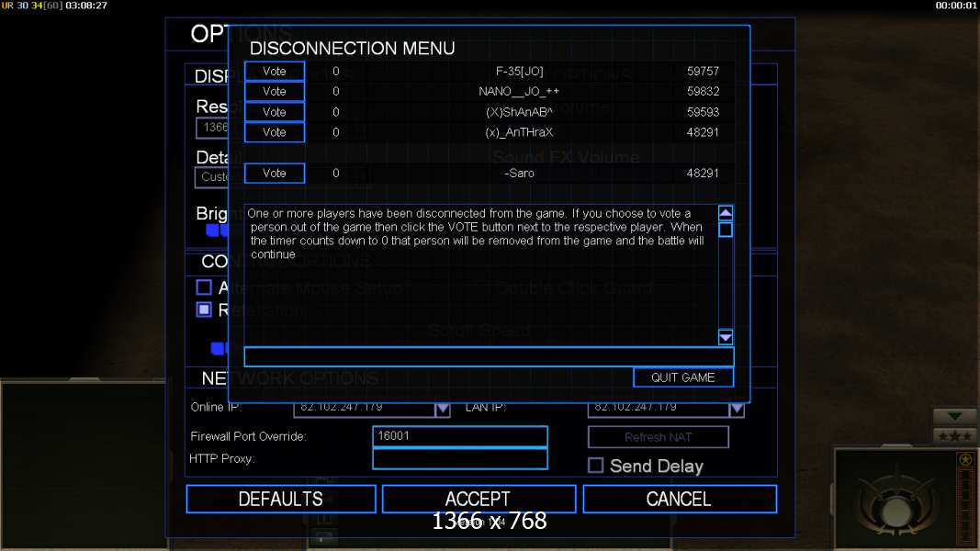Viewport: 980px width, 551px height.
Task: Click player name -Saro
Action: coord(519,173)
